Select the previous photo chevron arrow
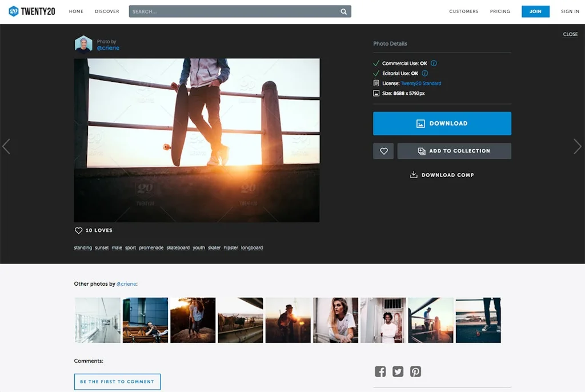Viewport: 585px width, 392px height. pyautogui.click(x=7, y=147)
